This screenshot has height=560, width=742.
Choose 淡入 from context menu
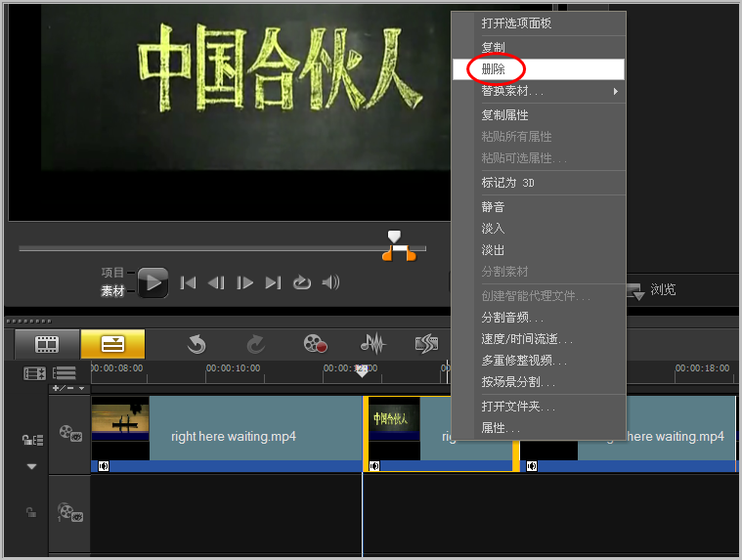point(539,229)
